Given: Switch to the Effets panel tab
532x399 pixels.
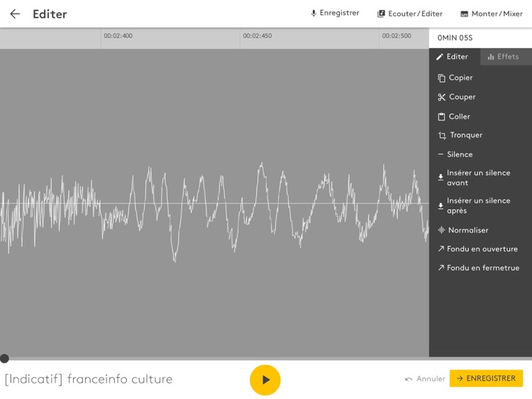Looking at the screenshot, I should coord(506,57).
